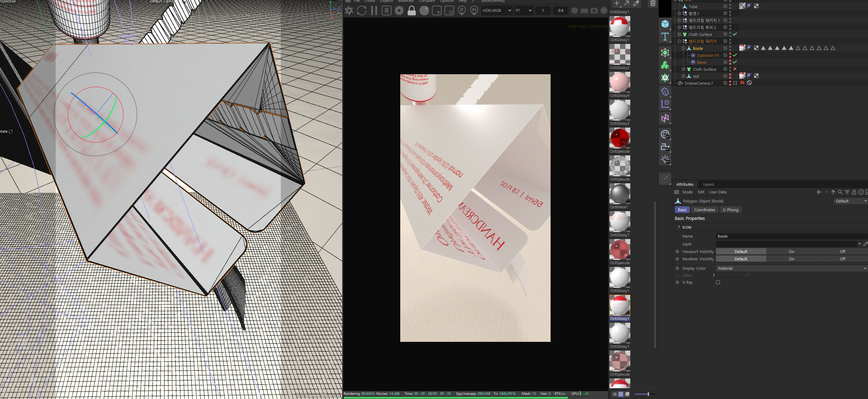Screen dimensions: 868x399
Task: Select the 핸드크림 튜브.2 object
Action: (x=702, y=28)
